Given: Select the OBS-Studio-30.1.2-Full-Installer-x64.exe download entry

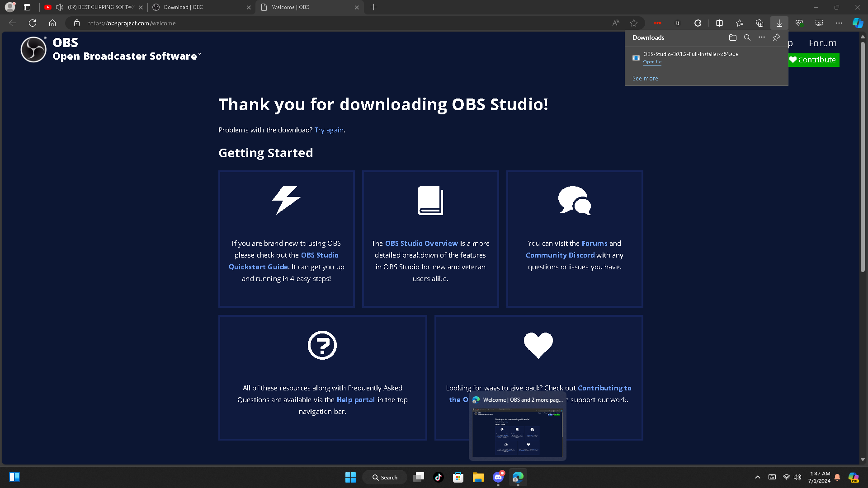Looking at the screenshot, I should 707,58.
